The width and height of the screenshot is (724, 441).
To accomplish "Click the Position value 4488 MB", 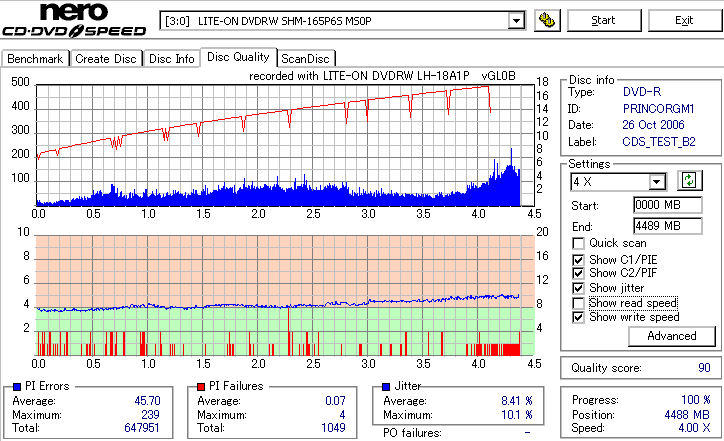I will pyautogui.click(x=687, y=415).
